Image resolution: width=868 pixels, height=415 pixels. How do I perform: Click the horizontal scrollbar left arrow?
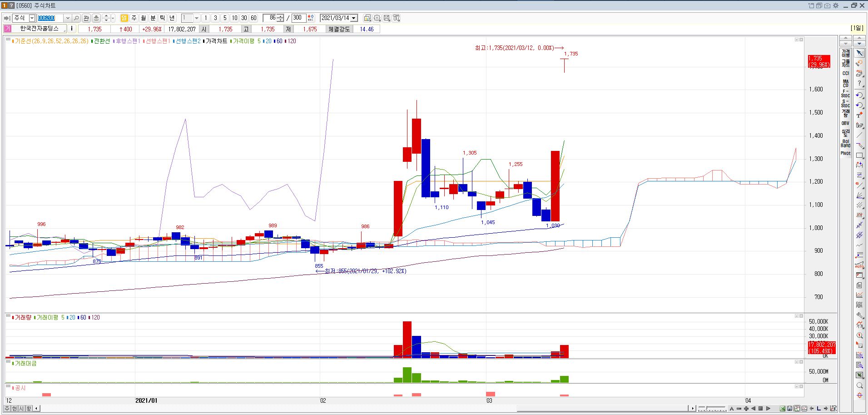pos(37,408)
